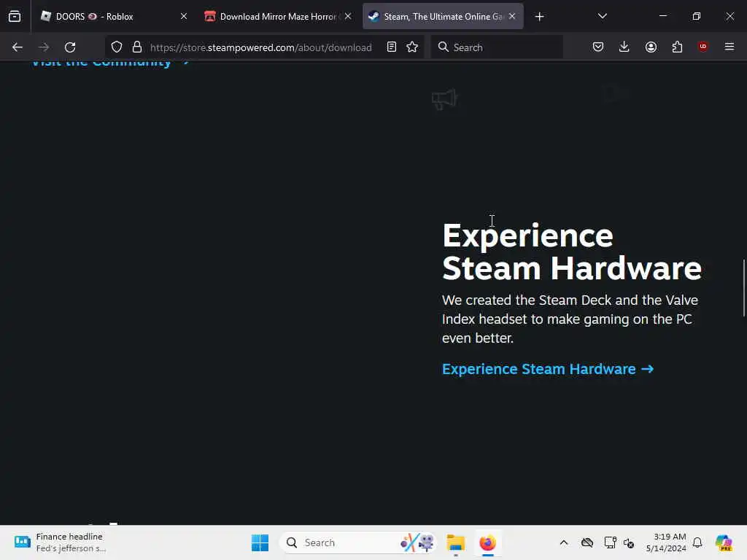Show hidden system tray icons
Viewport: 747px width, 560px height.
click(x=564, y=542)
